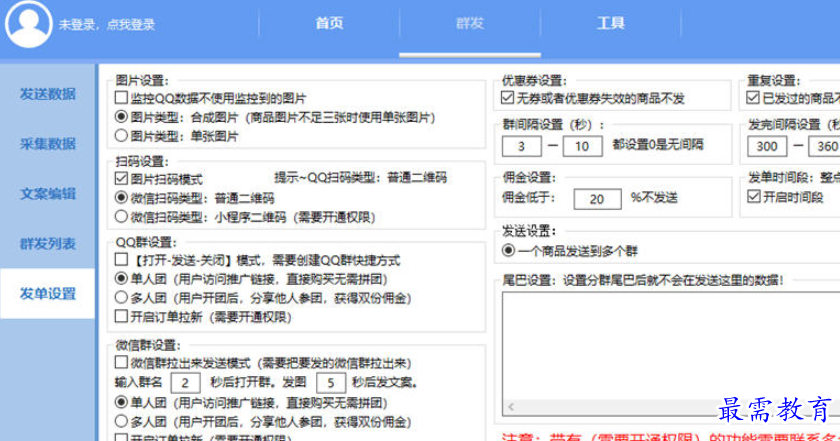Select 图片类型: 合成图片 radio button
The image size is (840, 441).
click(x=121, y=117)
